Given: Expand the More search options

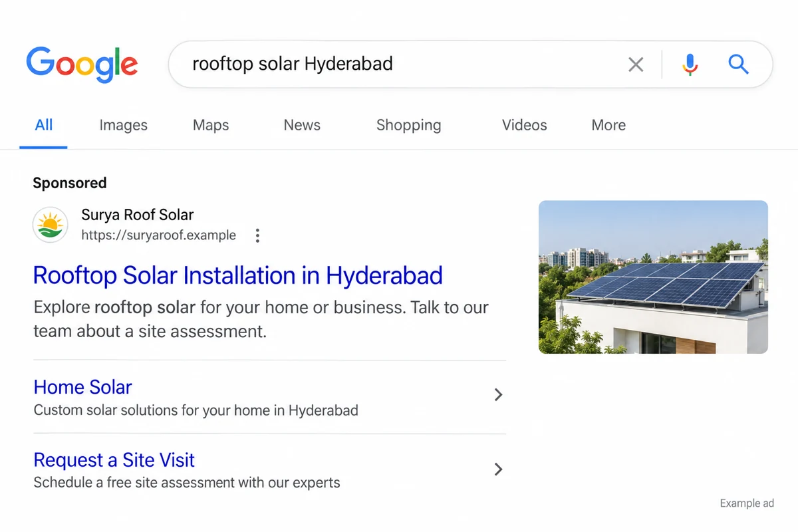Looking at the screenshot, I should [x=608, y=125].
